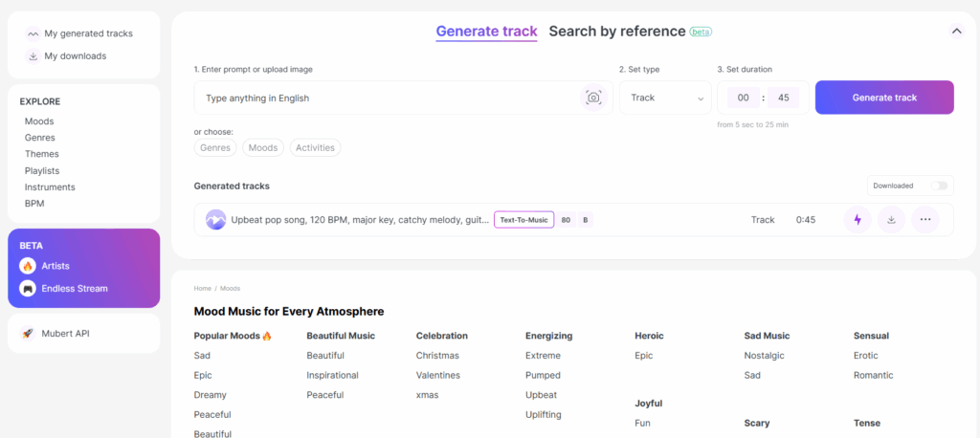The height and width of the screenshot is (438, 980).
Task: Open My generated tracks wave icon
Action: 33,33
